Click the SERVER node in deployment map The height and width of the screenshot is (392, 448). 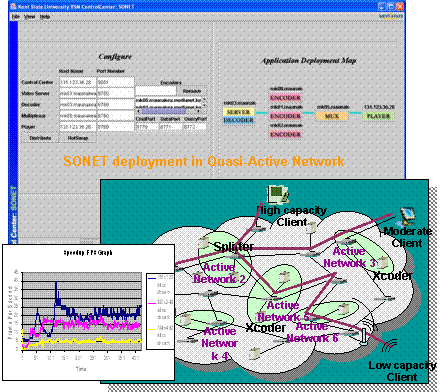coord(238,112)
